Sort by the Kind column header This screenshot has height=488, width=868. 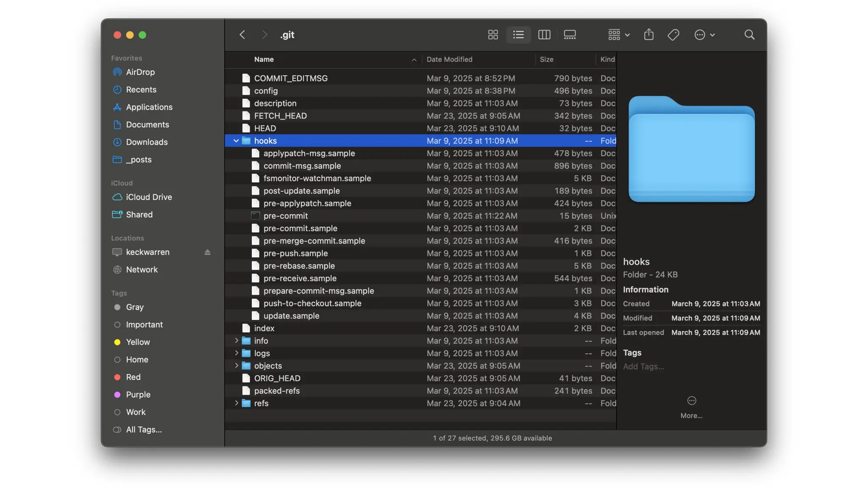(606, 59)
